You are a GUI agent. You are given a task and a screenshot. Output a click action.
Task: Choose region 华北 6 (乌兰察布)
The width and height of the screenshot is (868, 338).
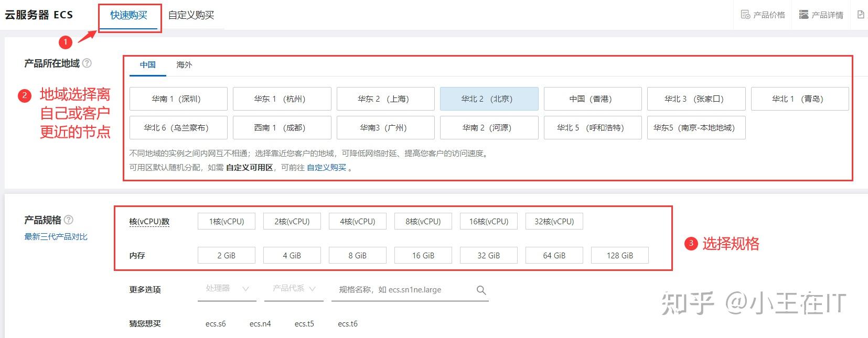point(178,127)
